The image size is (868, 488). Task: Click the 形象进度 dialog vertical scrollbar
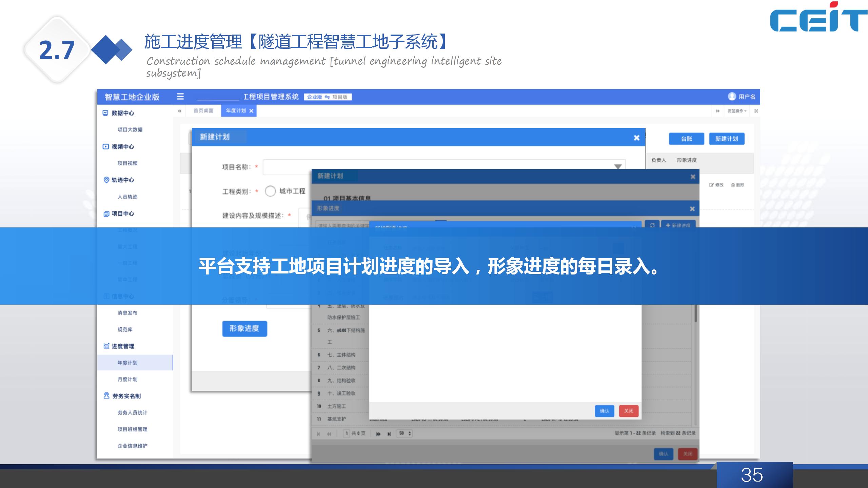(696, 313)
